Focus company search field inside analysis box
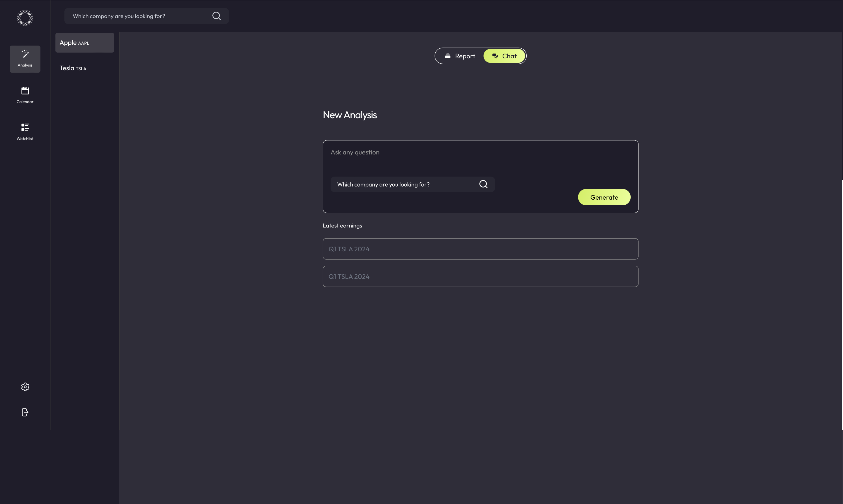The height and width of the screenshot is (504, 843). (404, 184)
